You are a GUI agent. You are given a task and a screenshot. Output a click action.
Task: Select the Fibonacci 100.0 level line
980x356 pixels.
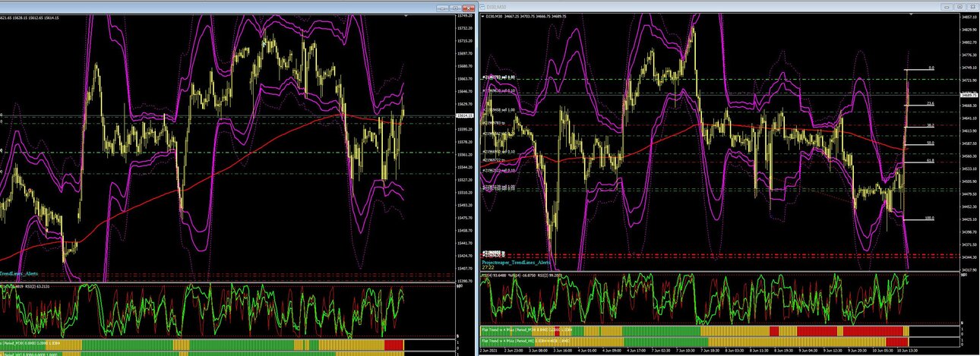coord(919,219)
